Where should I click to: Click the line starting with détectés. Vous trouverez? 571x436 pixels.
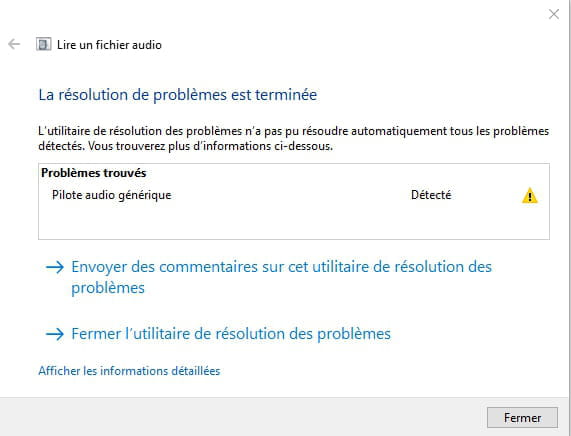click(185, 146)
